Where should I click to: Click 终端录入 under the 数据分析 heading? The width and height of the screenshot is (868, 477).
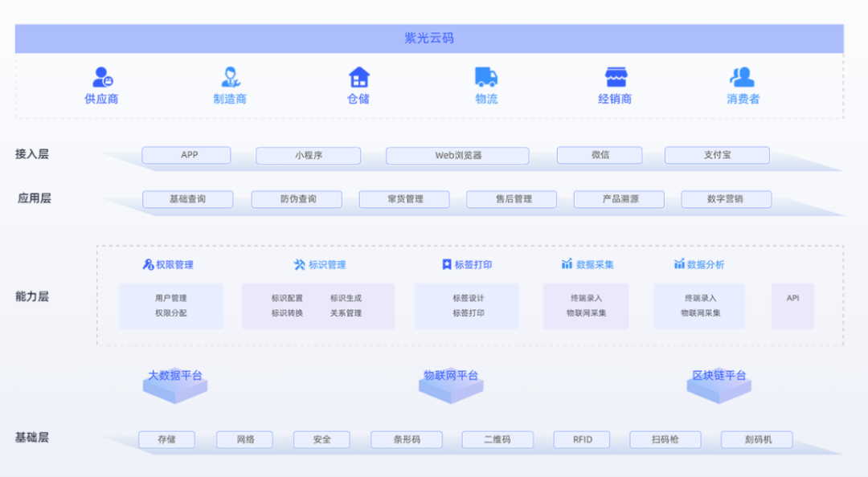[700, 298]
